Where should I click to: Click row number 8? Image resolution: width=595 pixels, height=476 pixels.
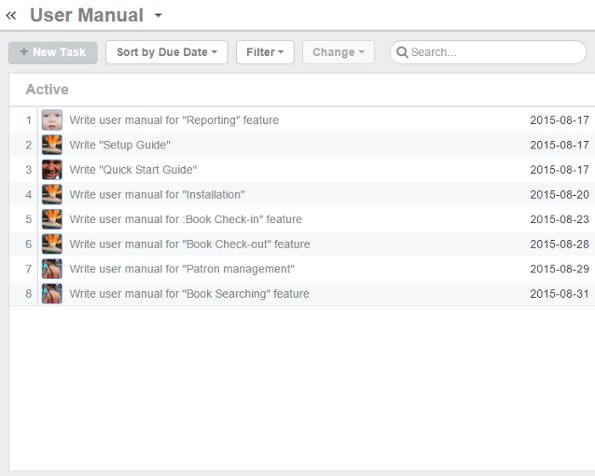tap(29, 294)
